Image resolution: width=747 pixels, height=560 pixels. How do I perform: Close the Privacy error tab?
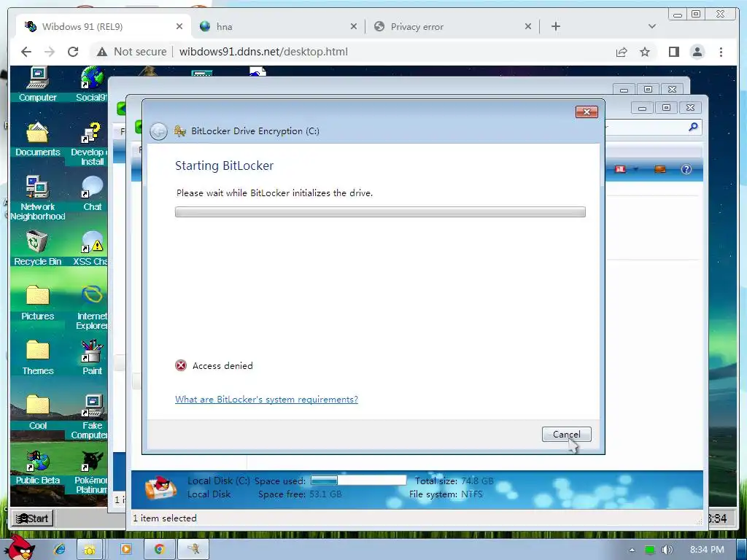pos(528,27)
